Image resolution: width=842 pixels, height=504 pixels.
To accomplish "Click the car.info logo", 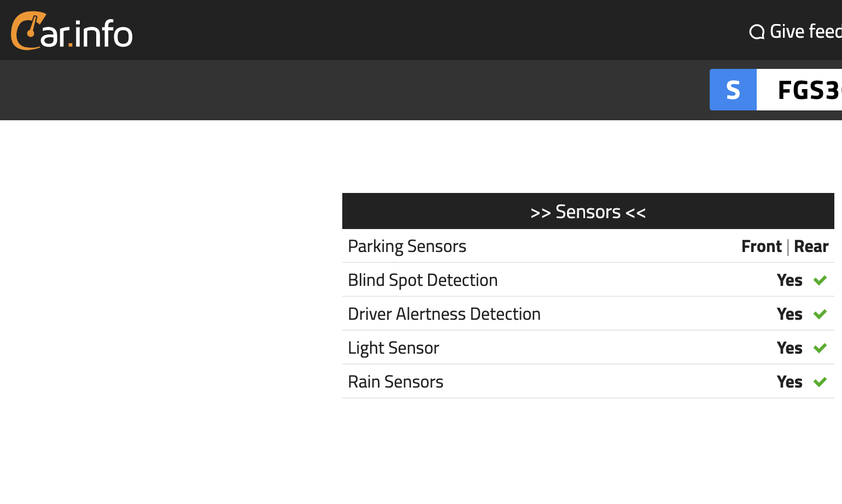I will (x=72, y=32).
